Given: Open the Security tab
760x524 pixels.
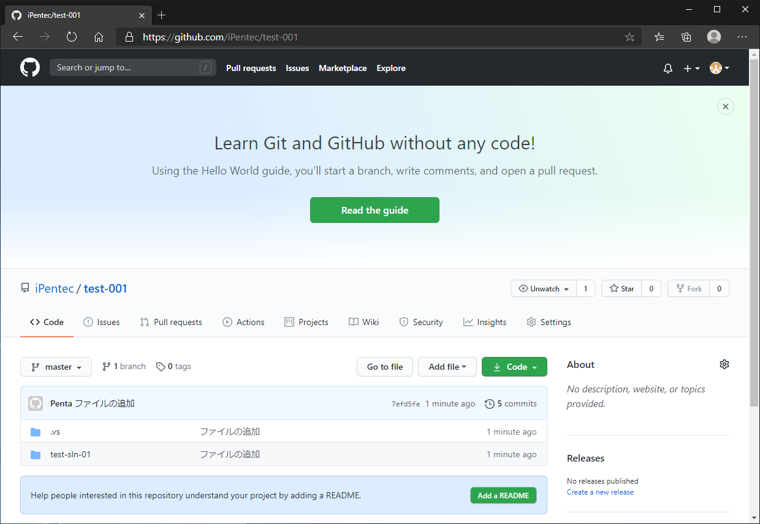Looking at the screenshot, I should (421, 322).
